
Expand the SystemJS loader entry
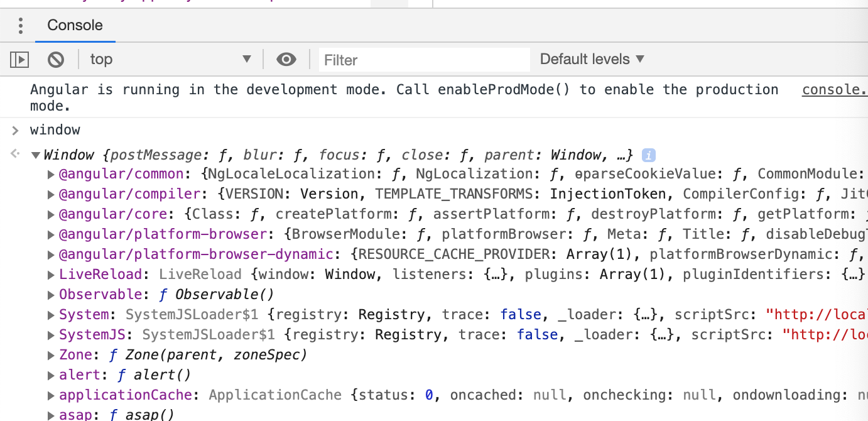coord(52,335)
